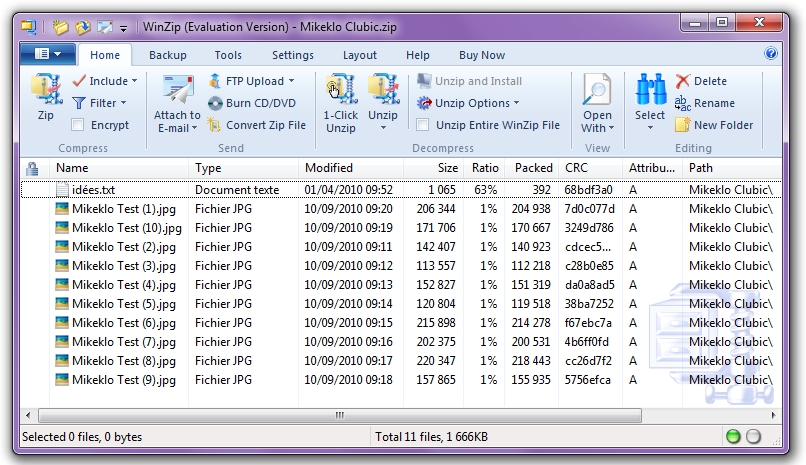Click the Convert Zip File icon
The image size is (806, 465).
(x=216, y=125)
